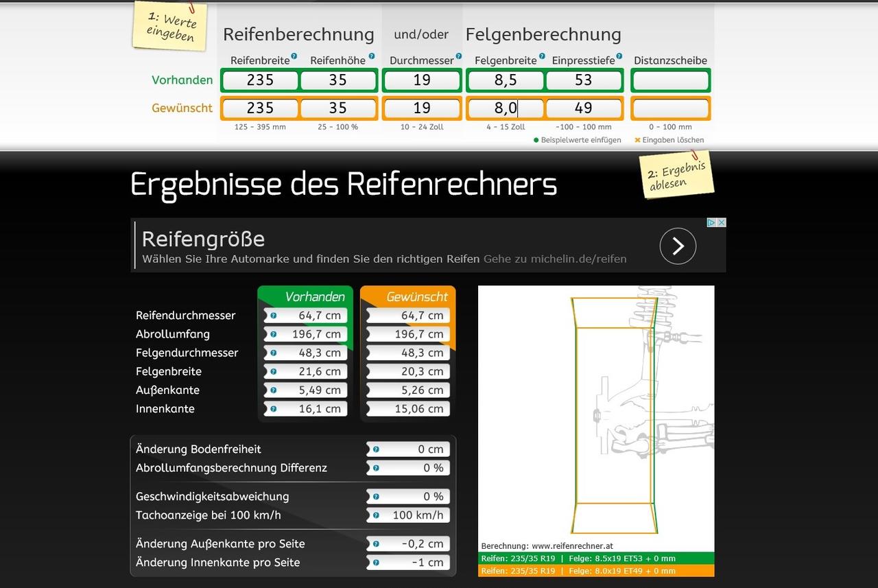This screenshot has height=588, width=878.
Task: Click empty Vorhanden Distanzscheibe input field
Action: [670, 80]
